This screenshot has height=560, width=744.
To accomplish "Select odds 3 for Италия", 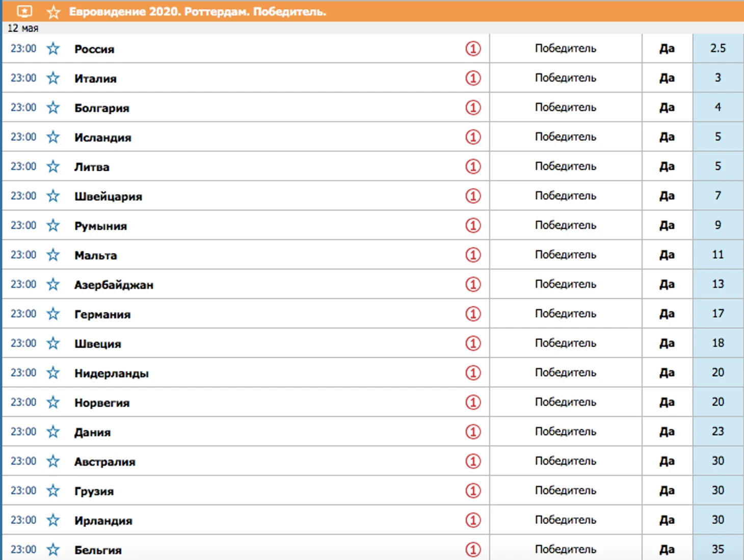I will tap(718, 78).
